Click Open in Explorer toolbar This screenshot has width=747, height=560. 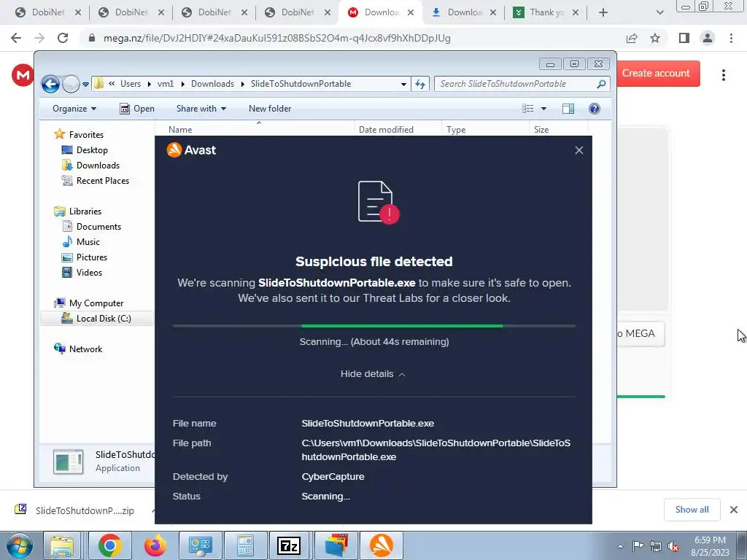tap(137, 109)
